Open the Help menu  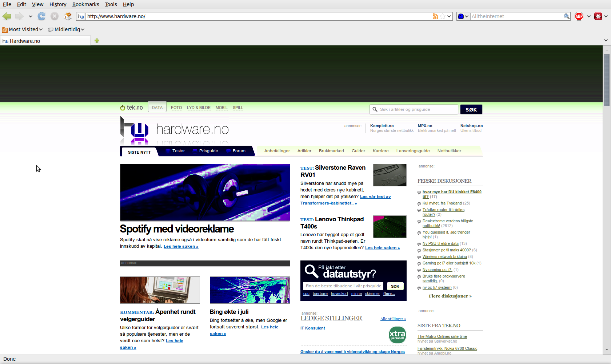pyautogui.click(x=128, y=4)
